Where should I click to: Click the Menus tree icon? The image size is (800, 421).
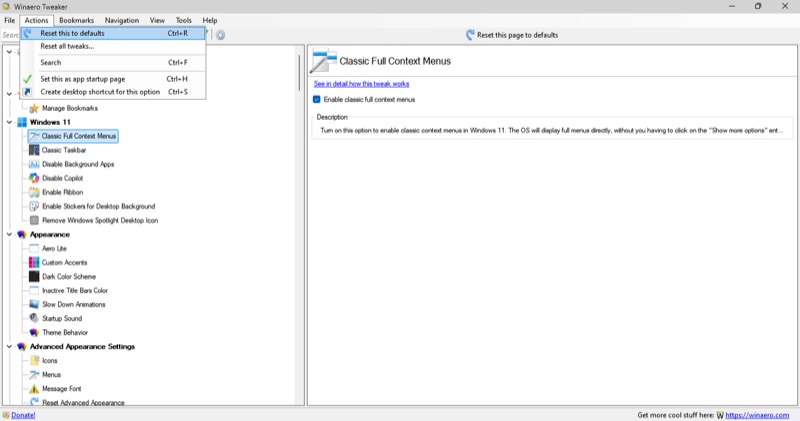(x=34, y=375)
